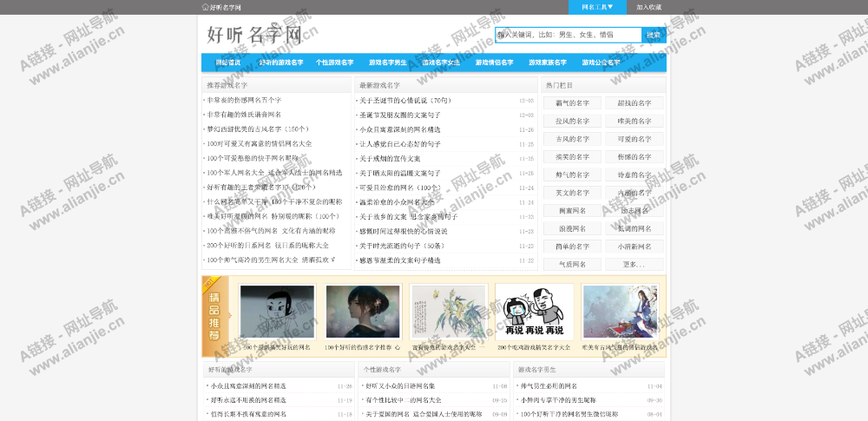Open the 个性游戏名字 section heading
Screen dimensions: 868x421
pyautogui.click(x=383, y=369)
